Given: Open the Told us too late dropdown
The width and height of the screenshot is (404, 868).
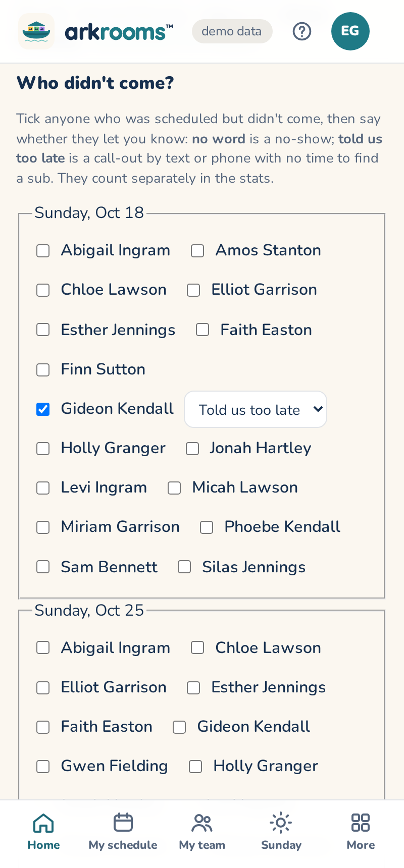Looking at the screenshot, I should click(256, 409).
